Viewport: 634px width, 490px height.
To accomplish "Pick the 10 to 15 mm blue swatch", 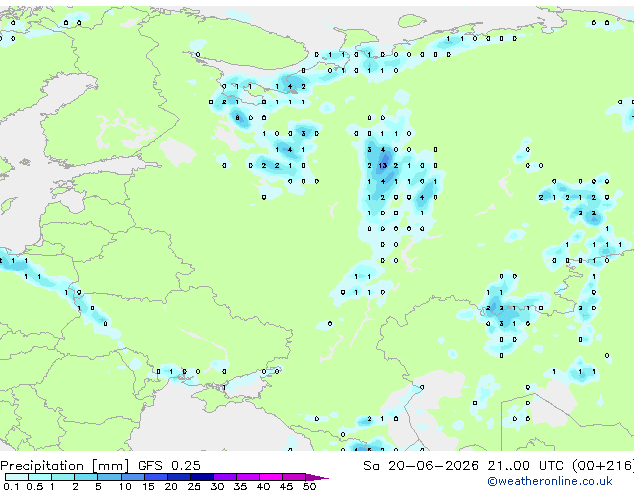I will pyautogui.click(x=132, y=477).
